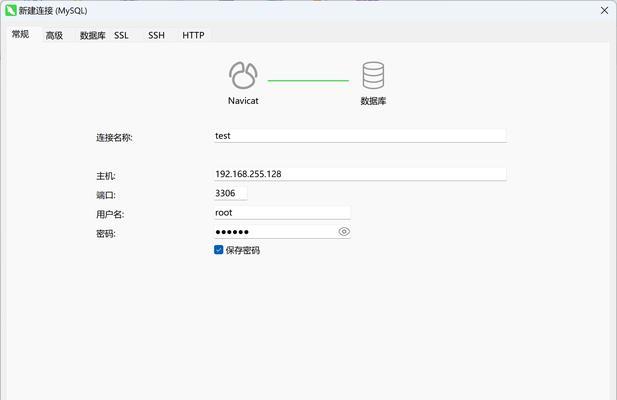
Task: Close the 新建连接 dialog window
Action: pyautogui.click(x=604, y=11)
